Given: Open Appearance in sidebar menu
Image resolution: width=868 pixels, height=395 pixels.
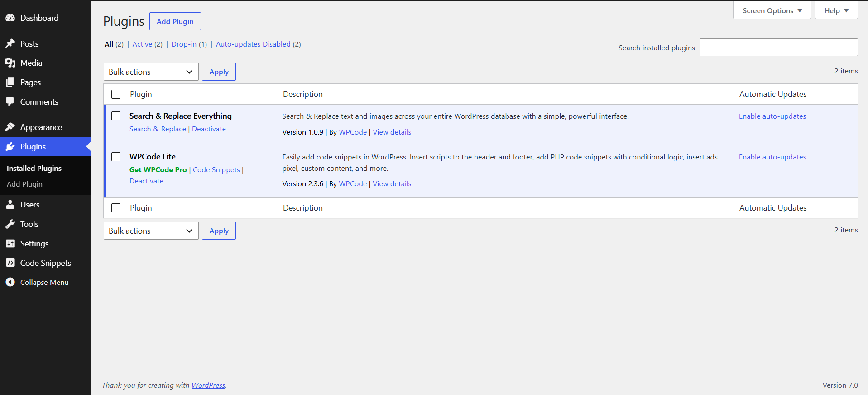Looking at the screenshot, I should point(45,127).
